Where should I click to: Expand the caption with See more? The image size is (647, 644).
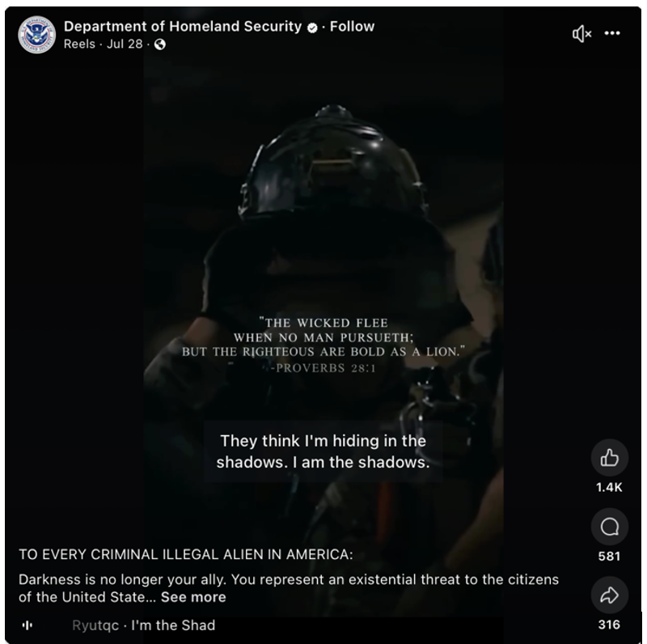click(193, 597)
